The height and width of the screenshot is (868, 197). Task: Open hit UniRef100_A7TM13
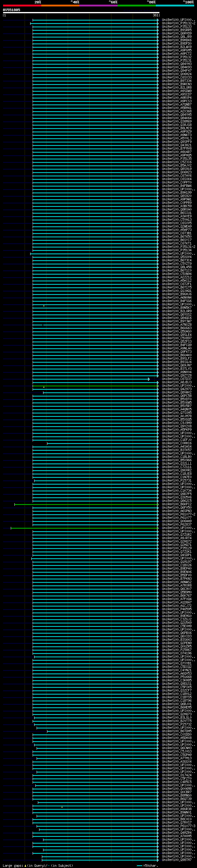[177, 758]
